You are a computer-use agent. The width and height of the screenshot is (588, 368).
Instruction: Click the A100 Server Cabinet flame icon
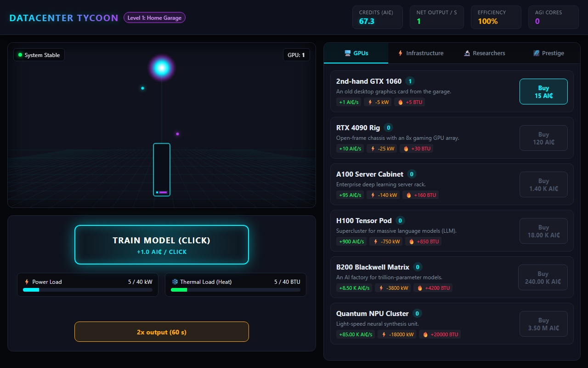click(408, 195)
